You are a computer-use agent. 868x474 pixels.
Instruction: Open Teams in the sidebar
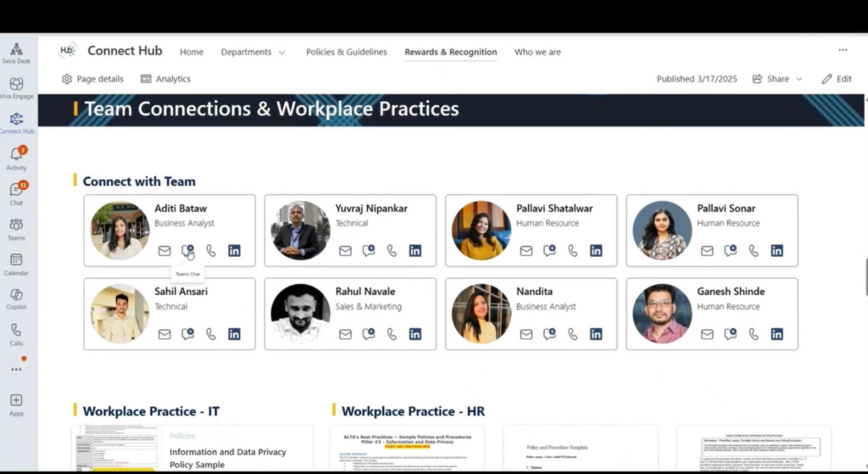click(16, 229)
